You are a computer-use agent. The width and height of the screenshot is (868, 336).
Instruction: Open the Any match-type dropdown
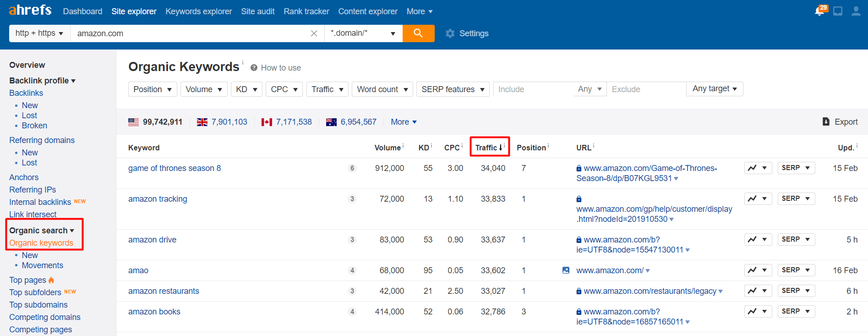click(590, 89)
